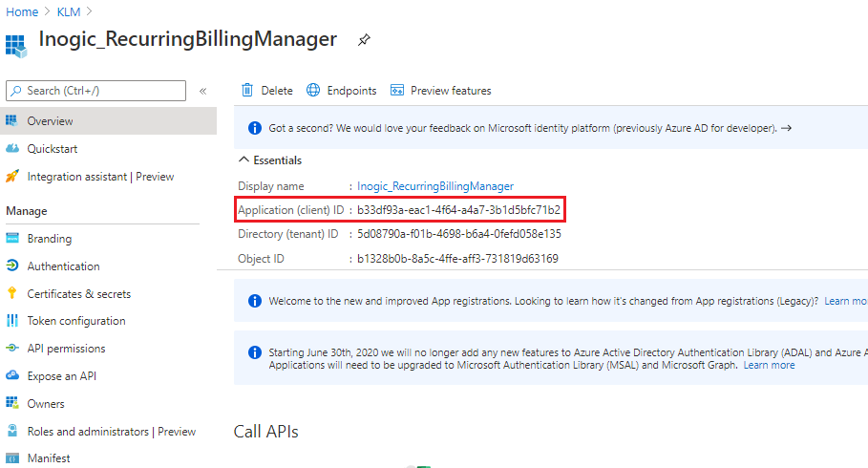Focus the Search (Ctrl+/) field
This screenshot has height=468, width=868.
tap(95, 91)
